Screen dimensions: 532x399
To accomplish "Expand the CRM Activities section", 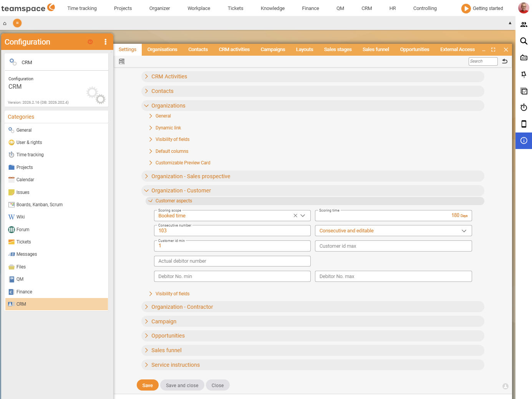I will [313, 77].
